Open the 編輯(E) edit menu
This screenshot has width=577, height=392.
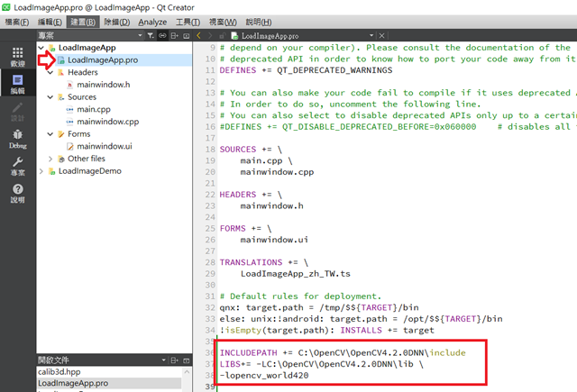(50, 22)
